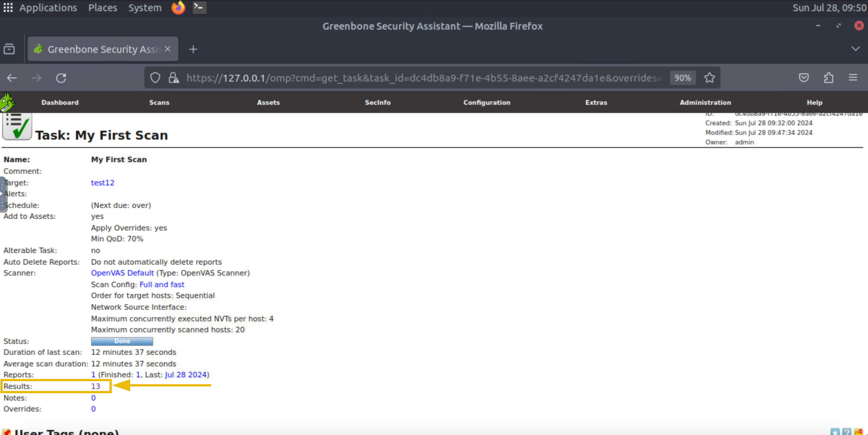
Task: Open the Full and fast scan config
Action: [161, 284]
